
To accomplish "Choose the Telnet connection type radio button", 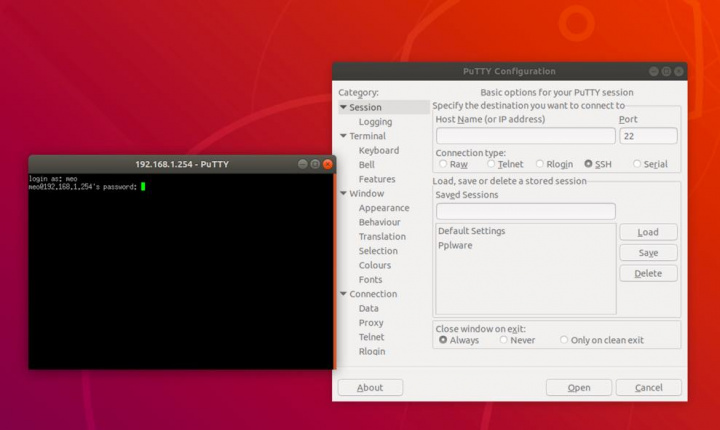I will 491,164.
